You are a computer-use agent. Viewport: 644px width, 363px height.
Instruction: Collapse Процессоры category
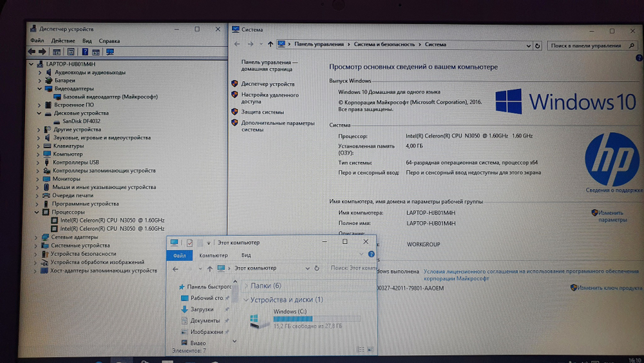[37, 212]
